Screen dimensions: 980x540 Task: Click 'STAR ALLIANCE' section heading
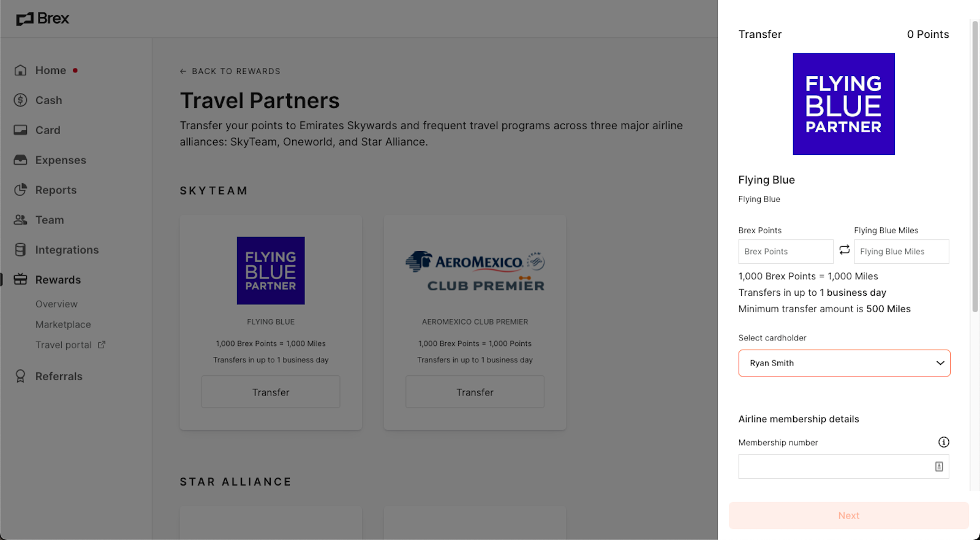pos(236,482)
